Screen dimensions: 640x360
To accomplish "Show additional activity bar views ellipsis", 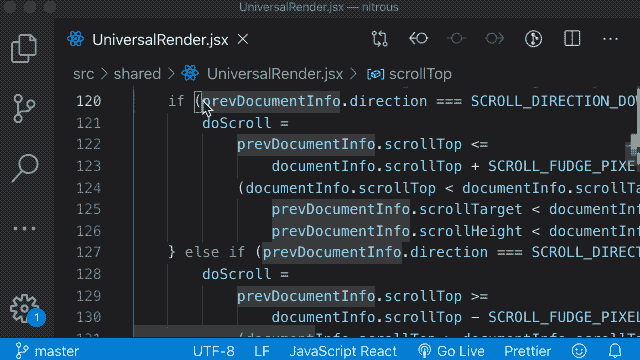I will pyautogui.click(x=24, y=229).
